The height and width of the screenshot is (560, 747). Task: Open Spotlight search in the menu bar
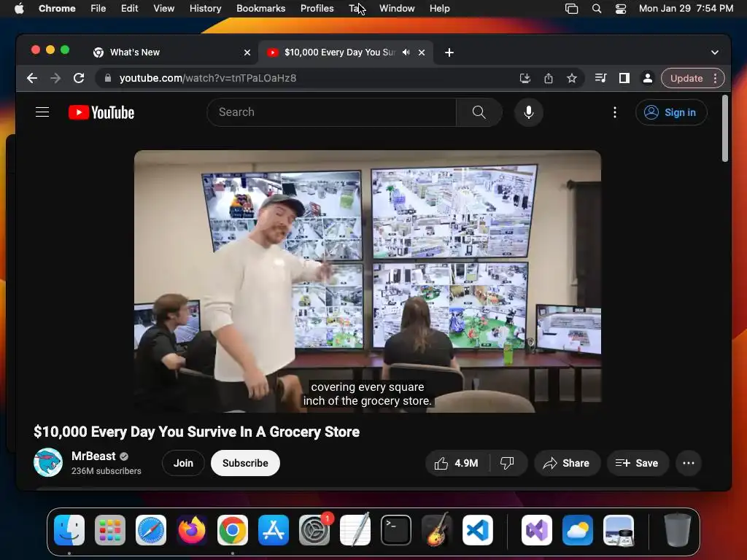pyautogui.click(x=597, y=9)
